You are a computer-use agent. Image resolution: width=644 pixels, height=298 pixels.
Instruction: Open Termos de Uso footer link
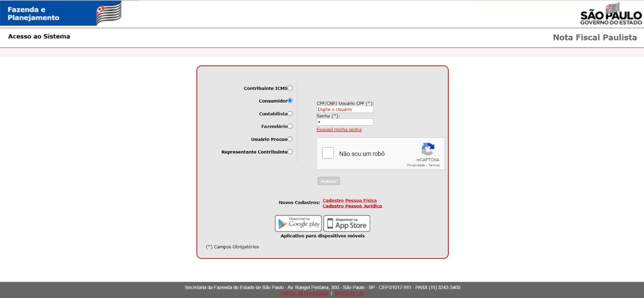click(349, 293)
